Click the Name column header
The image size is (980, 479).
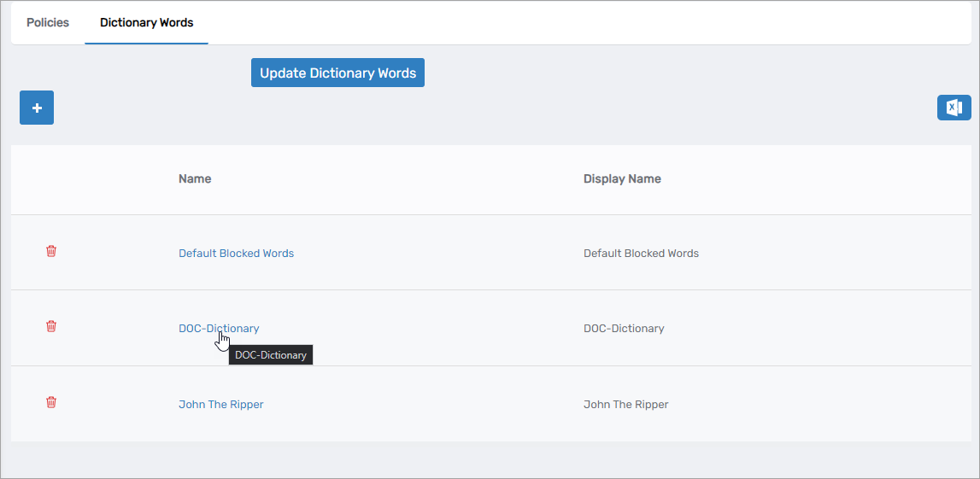coord(195,179)
